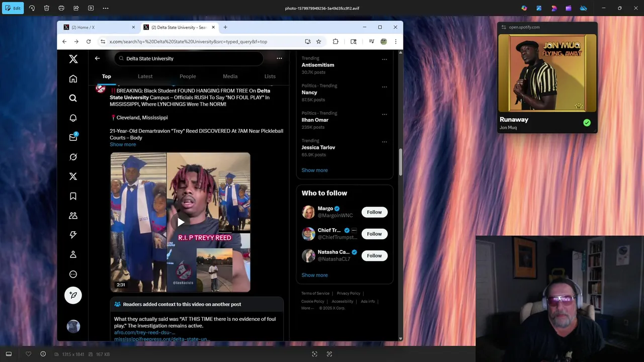
Task: Open Copilot icon in Photos title bar
Action: pos(524,8)
